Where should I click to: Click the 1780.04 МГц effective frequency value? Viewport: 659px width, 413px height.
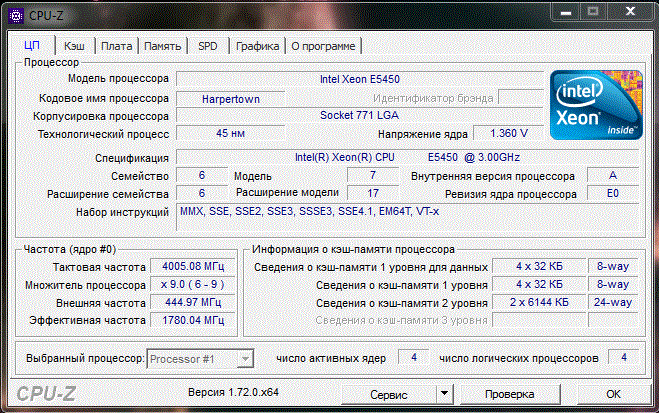point(193,320)
